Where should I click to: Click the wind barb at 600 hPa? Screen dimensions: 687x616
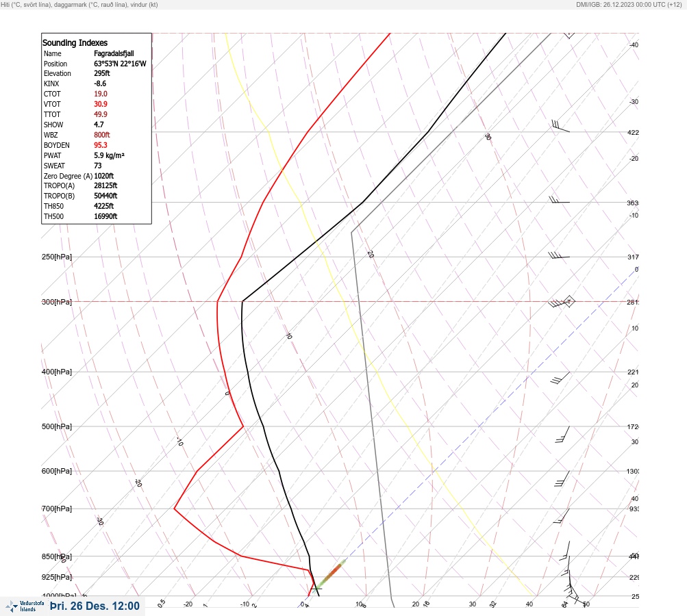coord(562,479)
